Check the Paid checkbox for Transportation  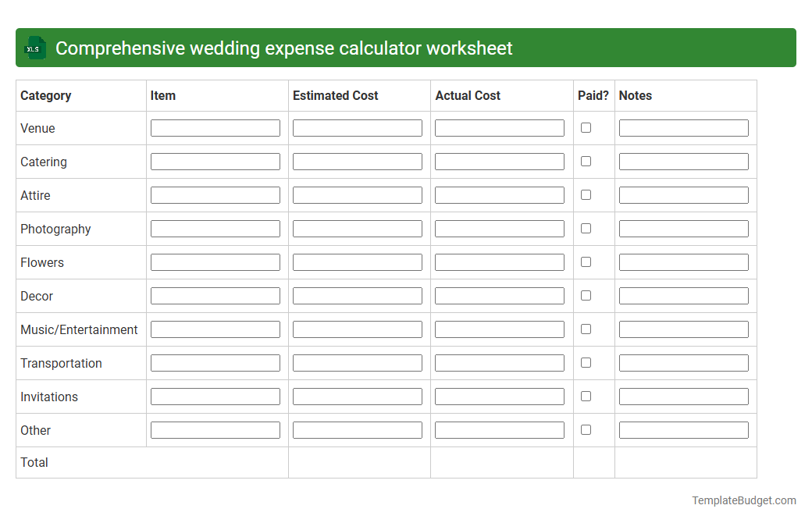pos(586,362)
